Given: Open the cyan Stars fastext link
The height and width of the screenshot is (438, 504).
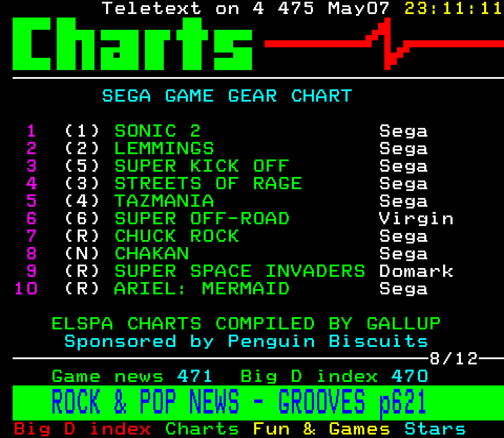Looking at the screenshot, I should coord(435,429).
